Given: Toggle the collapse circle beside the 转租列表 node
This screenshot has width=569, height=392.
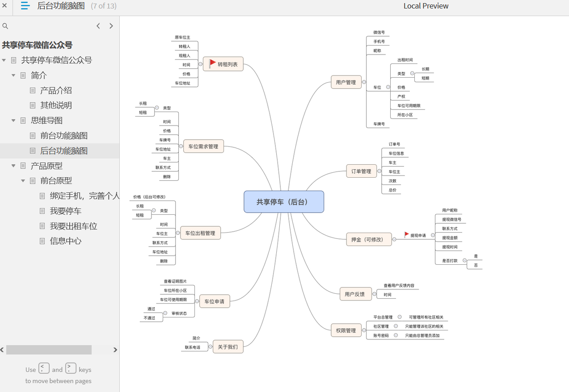Looking at the screenshot, I should coord(200,64).
